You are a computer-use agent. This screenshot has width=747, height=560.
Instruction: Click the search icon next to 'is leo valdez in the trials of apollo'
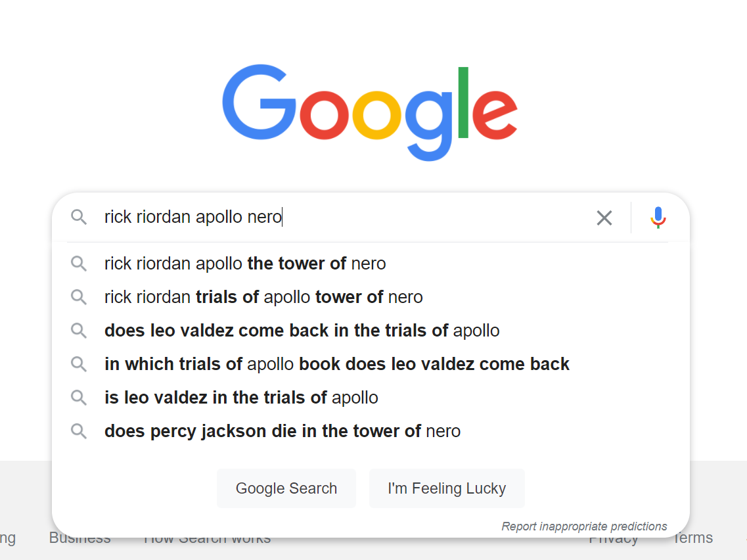tap(79, 397)
